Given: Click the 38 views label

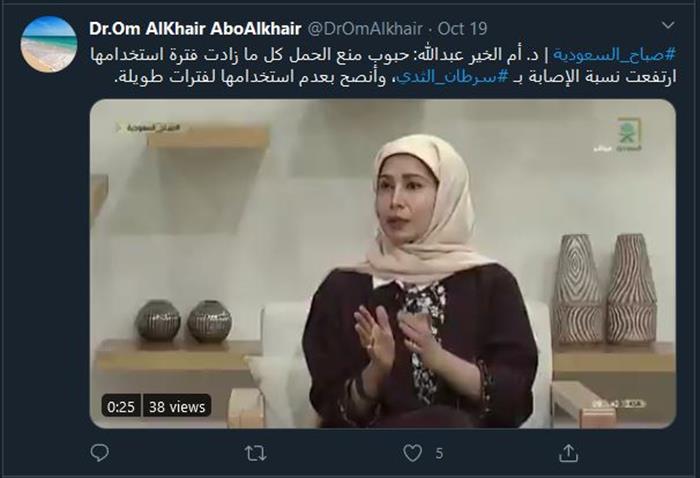Looking at the screenshot, I should (177, 407).
